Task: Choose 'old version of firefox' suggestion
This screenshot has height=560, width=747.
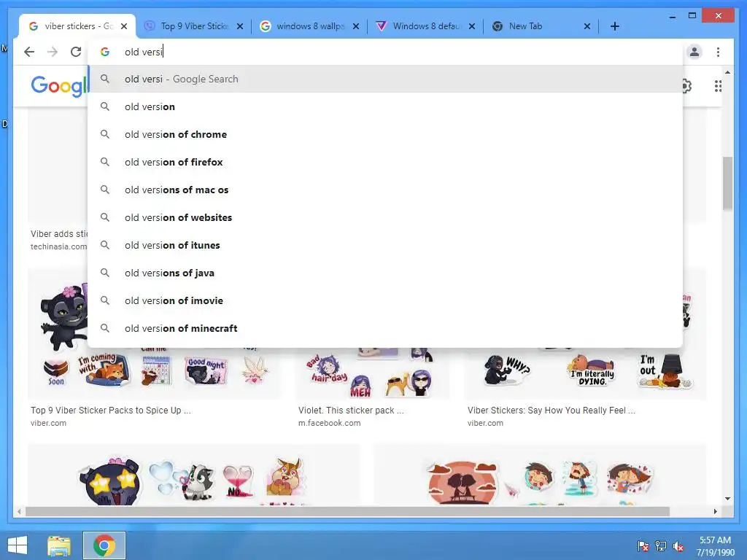Action: pyautogui.click(x=385, y=162)
